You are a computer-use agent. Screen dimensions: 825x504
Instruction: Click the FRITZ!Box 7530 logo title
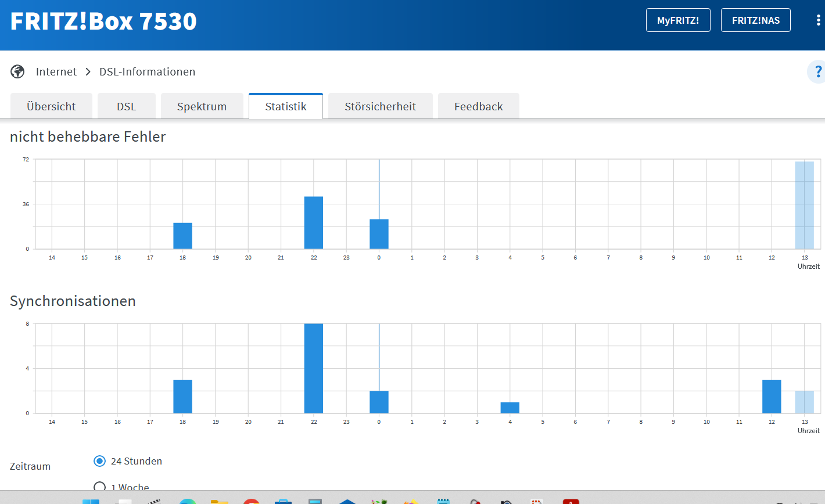click(x=103, y=21)
